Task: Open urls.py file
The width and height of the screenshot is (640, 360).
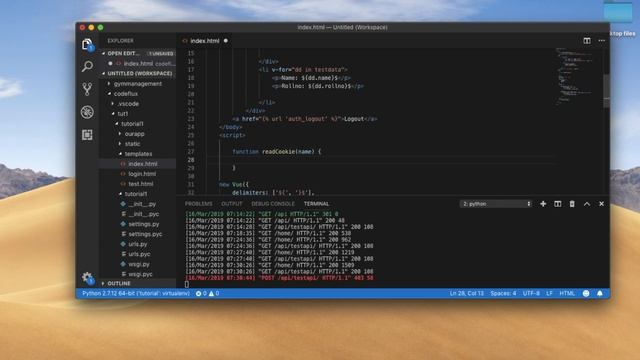Action: click(x=138, y=244)
